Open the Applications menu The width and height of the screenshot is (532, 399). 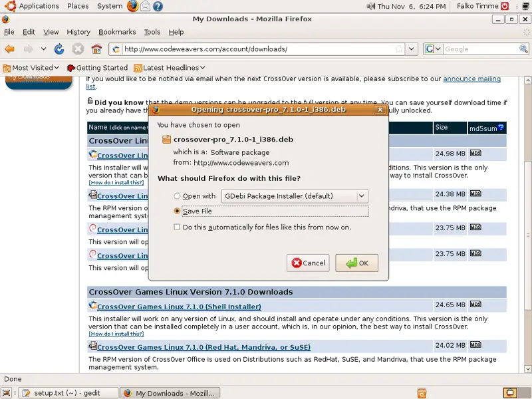[39, 6]
